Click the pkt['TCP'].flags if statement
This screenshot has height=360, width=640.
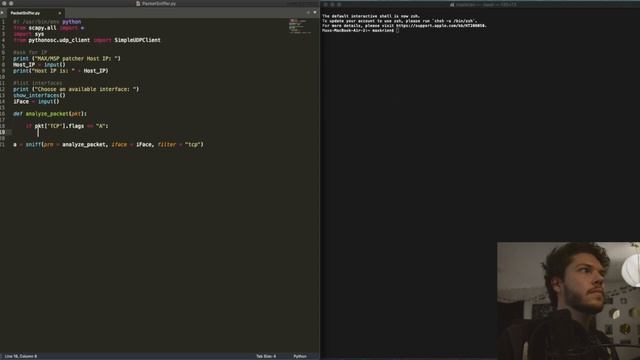tap(67, 126)
